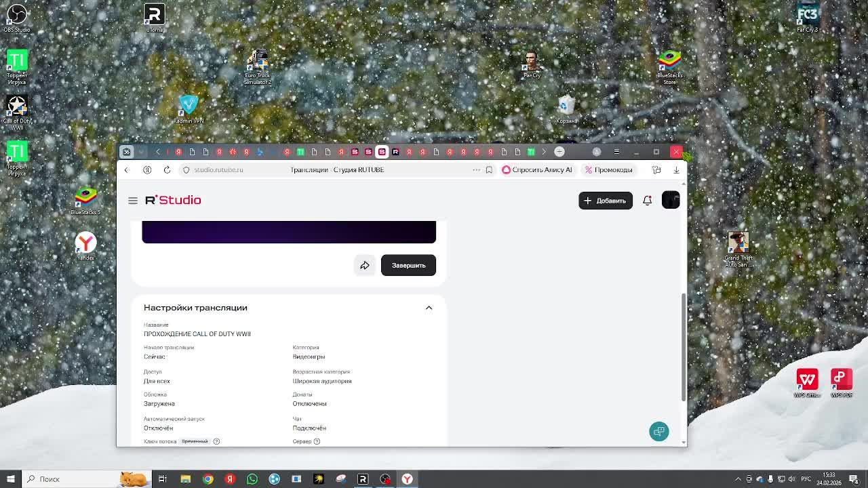Open the tab counter 36 list

click(126, 152)
